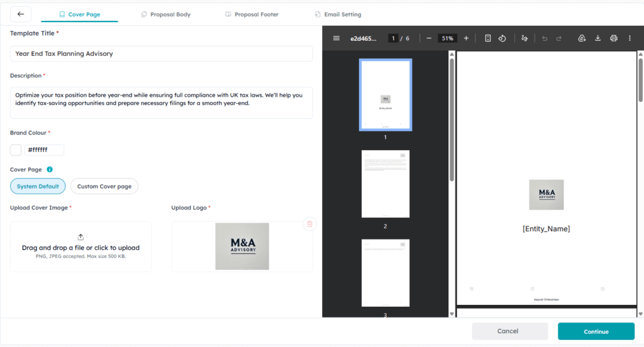The image size is (644, 347).
Task: Edit the 51% zoom level field
Action: 447,38
